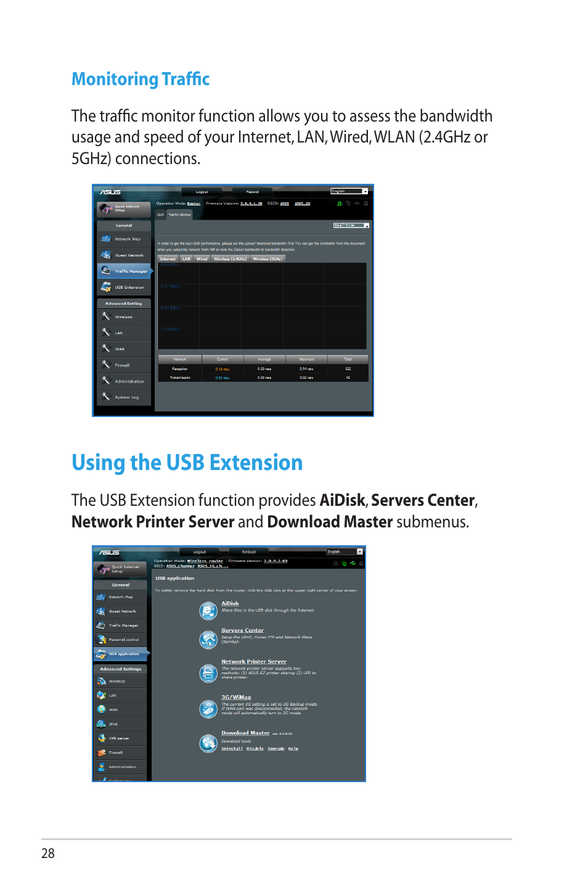
Task: Select the Wireless (2.4GHz) tab
Action: point(230,259)
